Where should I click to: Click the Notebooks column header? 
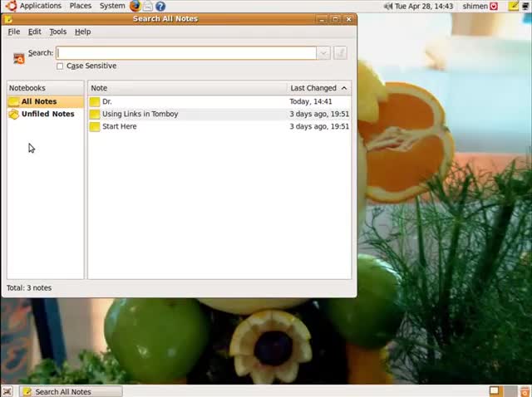[x=46, y=88]
